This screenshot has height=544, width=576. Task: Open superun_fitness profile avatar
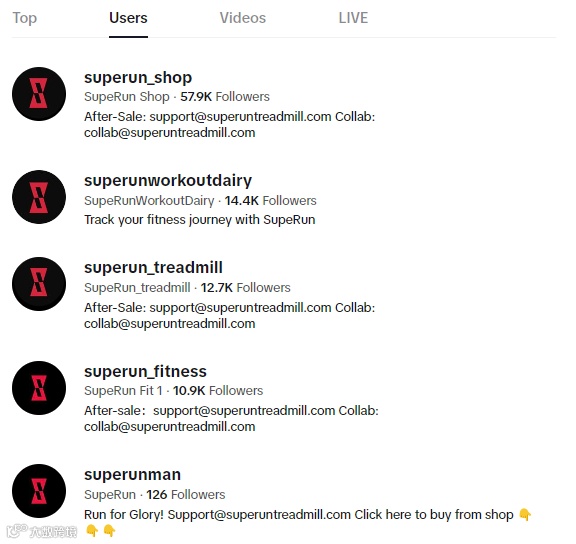tap(39, 388)
